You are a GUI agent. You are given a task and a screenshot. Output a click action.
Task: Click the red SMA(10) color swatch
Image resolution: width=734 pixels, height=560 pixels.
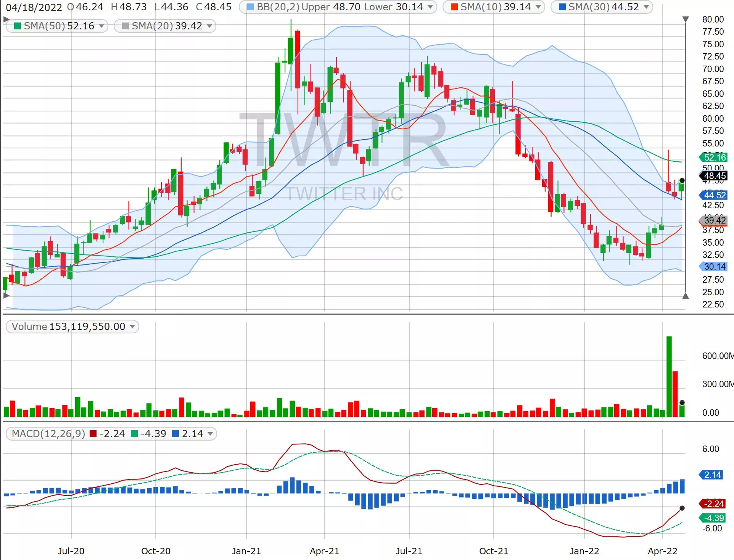click(x=454, y=7)
